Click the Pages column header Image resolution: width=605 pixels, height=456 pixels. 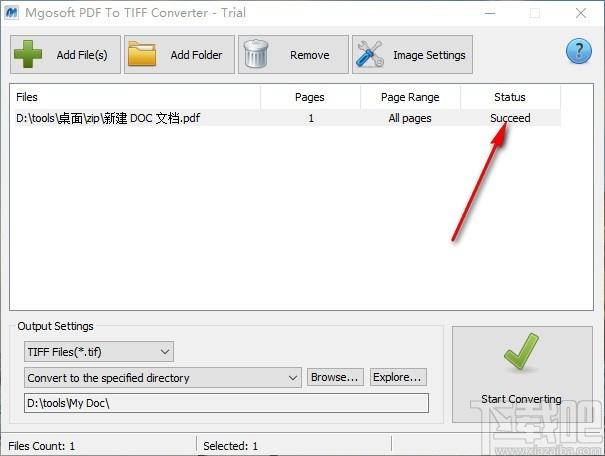click(310, 97)
